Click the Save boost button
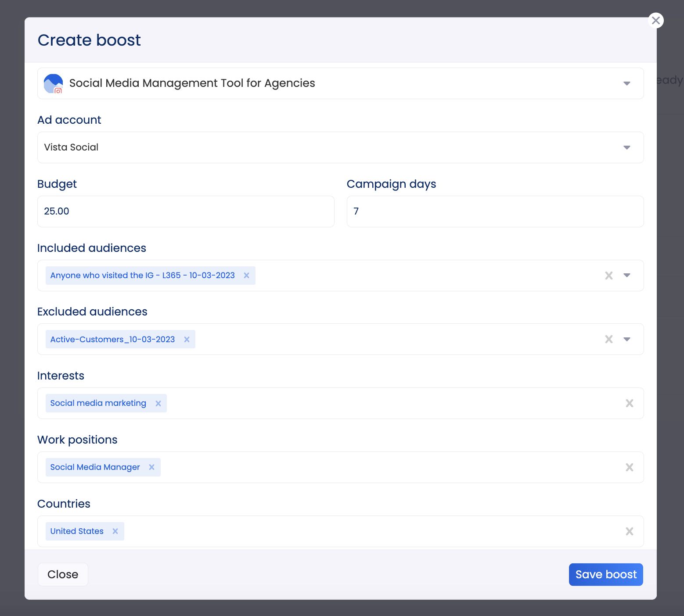684x616 pixels. point(605,574)
